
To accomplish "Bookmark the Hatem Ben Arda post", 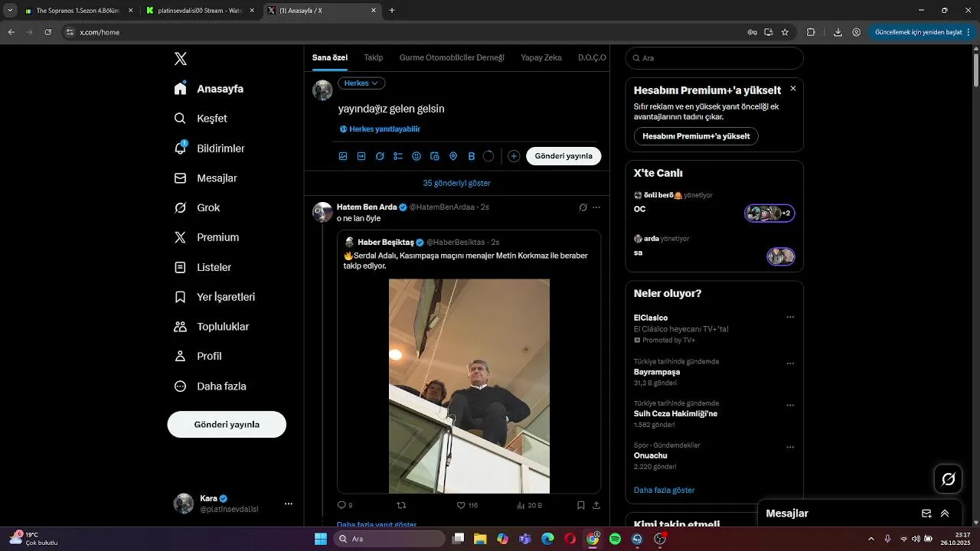I will pyautogui.click(x=581, y=505).
